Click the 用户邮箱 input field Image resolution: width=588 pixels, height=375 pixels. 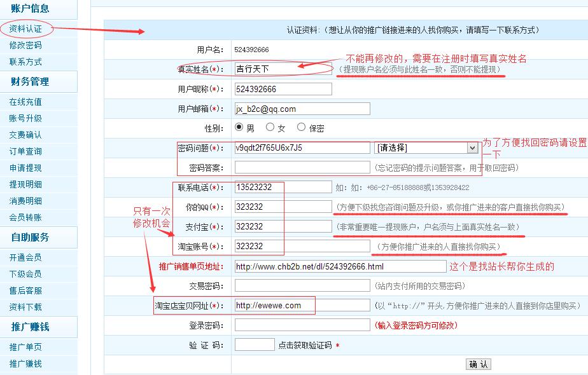[x=302, y=109]
